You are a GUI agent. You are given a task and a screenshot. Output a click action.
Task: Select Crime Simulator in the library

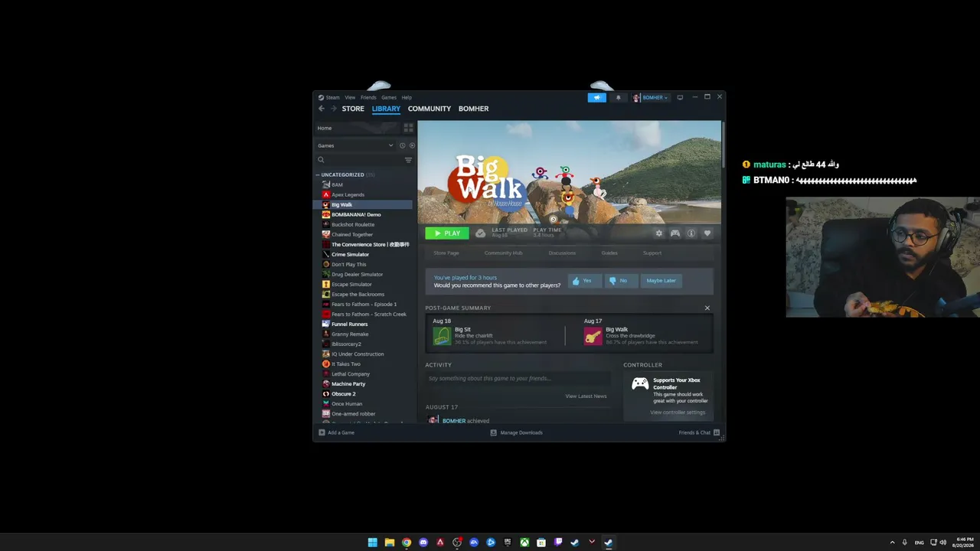[x=350, y=254]
